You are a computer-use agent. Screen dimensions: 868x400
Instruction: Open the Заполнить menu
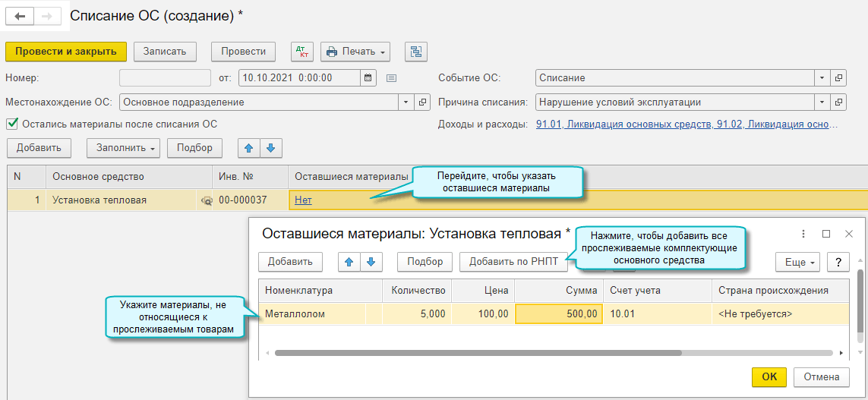pos(123,148)
